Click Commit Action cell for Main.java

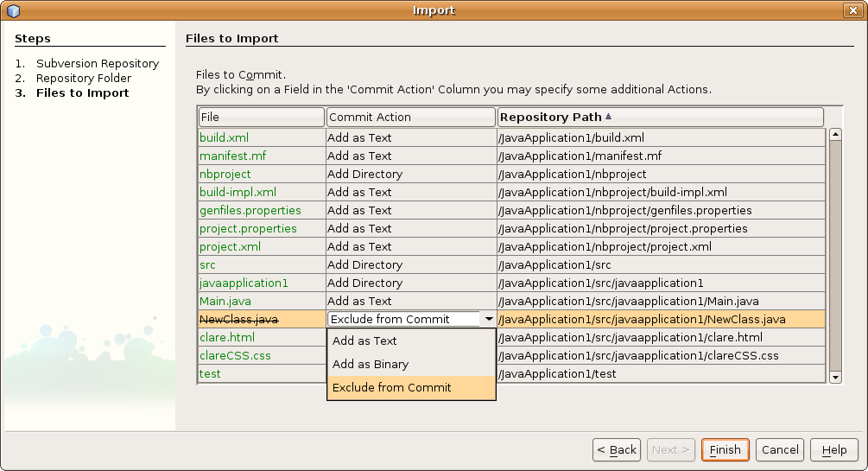(x=410, y=302)
